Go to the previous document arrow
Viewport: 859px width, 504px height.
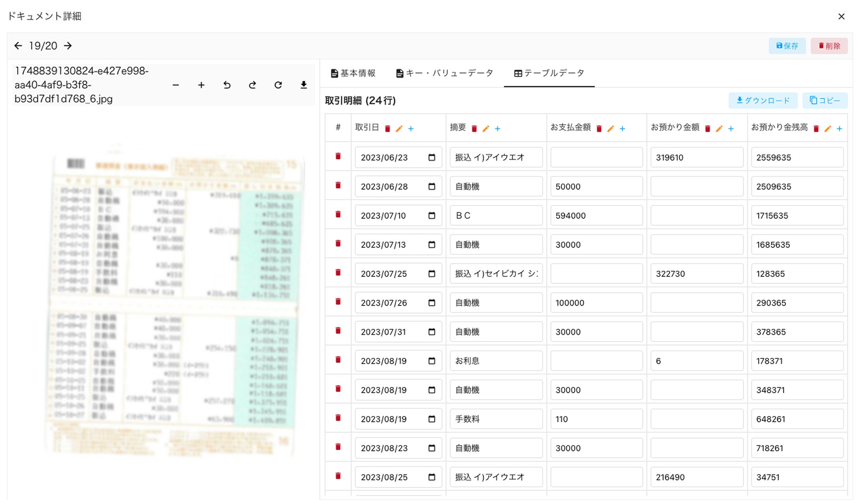18,46
